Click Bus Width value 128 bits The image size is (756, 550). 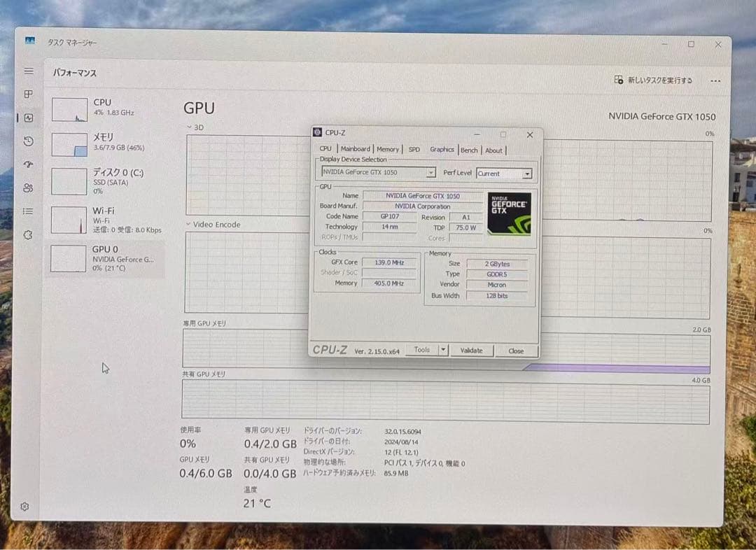coord(497,296)
